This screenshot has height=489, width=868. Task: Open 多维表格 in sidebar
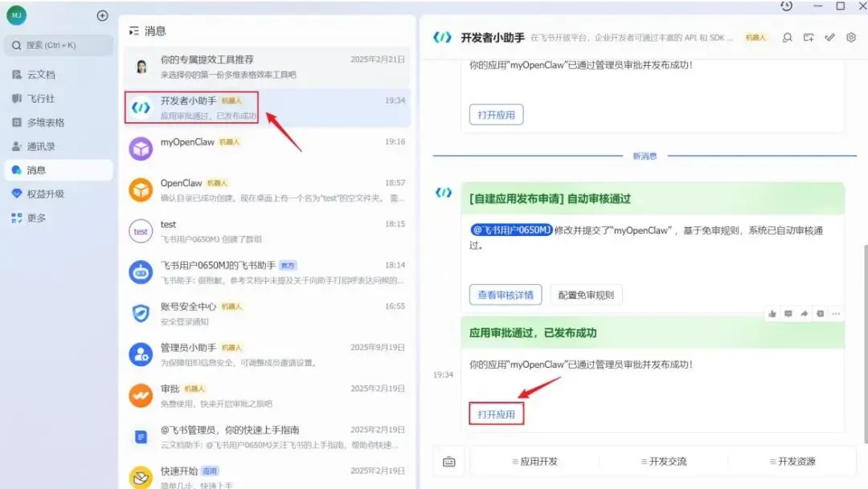tap(59, 122)
